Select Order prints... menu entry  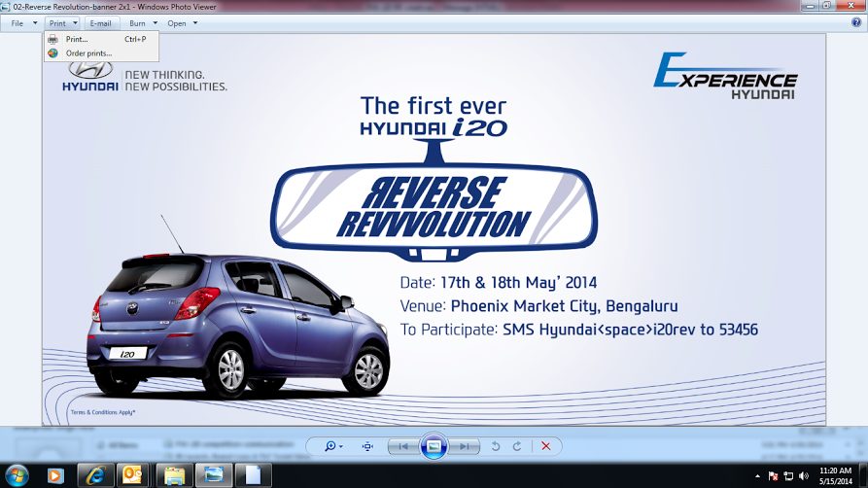88,52
